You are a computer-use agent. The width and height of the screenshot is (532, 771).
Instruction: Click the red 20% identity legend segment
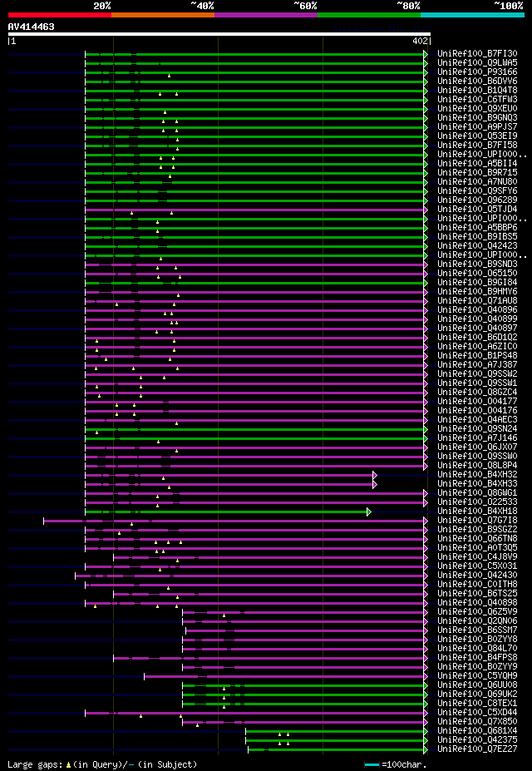[60, 15]
